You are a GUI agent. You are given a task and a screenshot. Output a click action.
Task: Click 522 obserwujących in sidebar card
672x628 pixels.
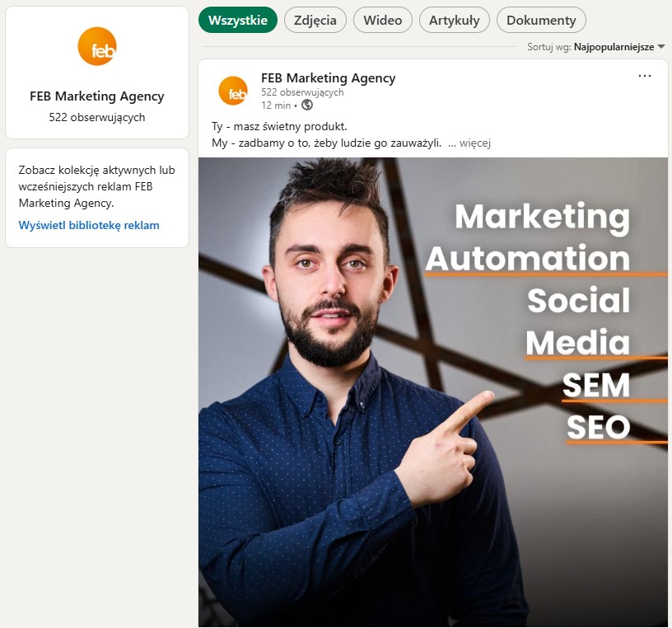97,117
